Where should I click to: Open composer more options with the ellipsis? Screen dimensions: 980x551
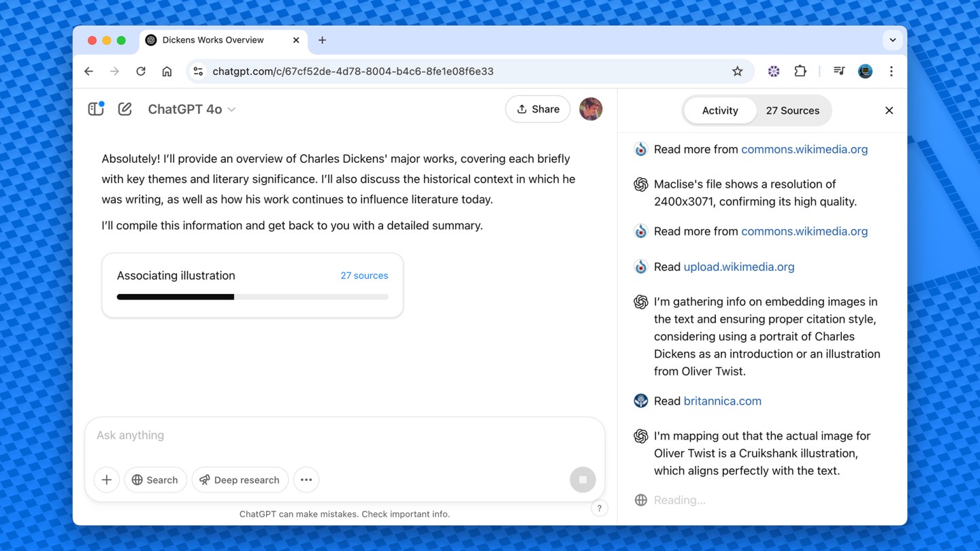tap(306, 480)
